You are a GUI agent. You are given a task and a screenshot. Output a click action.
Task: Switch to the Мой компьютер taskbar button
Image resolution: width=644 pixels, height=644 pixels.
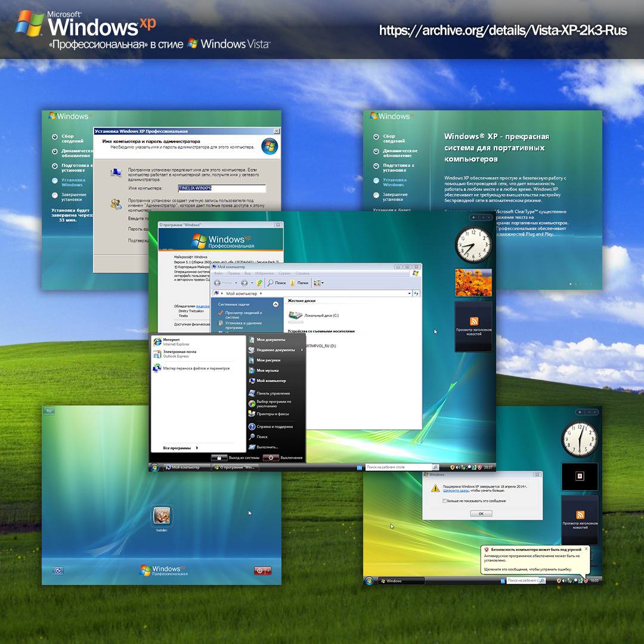pos(187,467)
